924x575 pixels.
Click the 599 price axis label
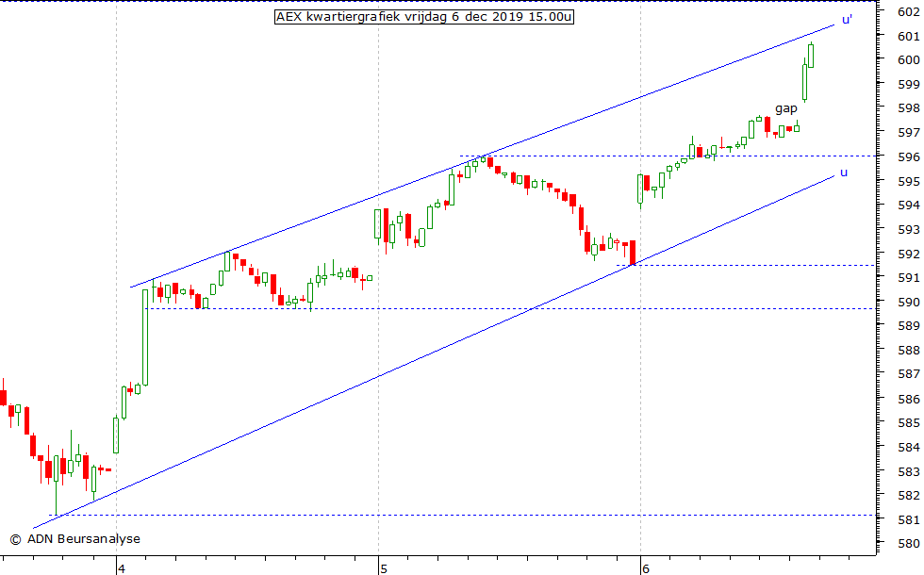[x=908, y=84]
